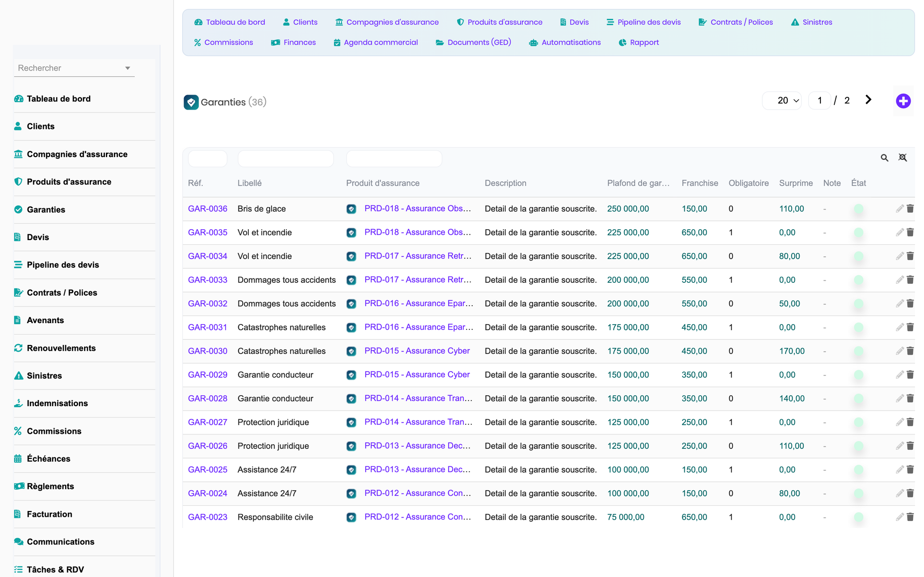Open the Rapport top tab
Screen dimensions: 924x577
[x=639, y=43]
